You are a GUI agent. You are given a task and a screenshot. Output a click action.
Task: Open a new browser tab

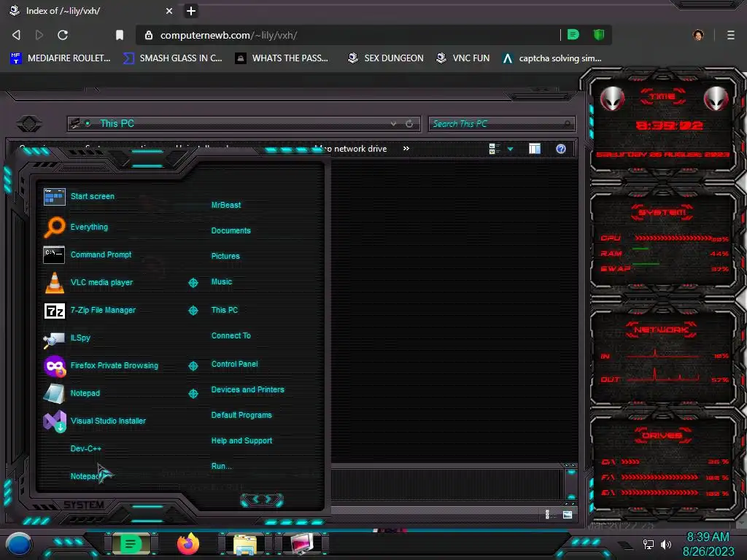tap(190, 10)
